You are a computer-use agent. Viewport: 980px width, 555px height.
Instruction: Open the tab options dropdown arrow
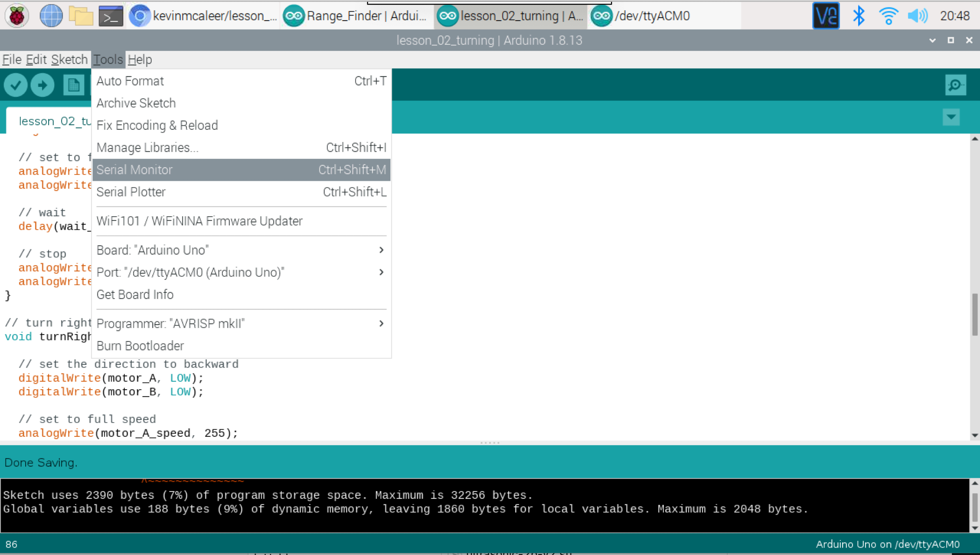pos(951,117)
